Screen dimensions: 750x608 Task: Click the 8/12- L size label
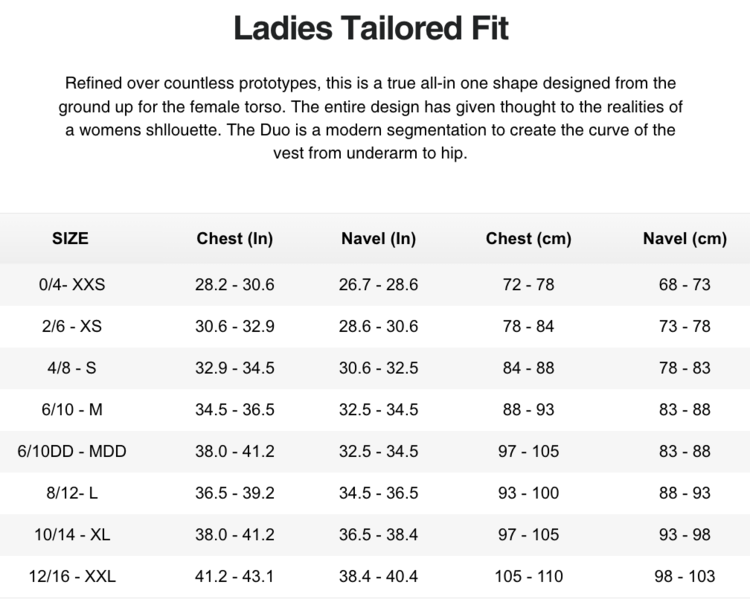click(72, 494)
